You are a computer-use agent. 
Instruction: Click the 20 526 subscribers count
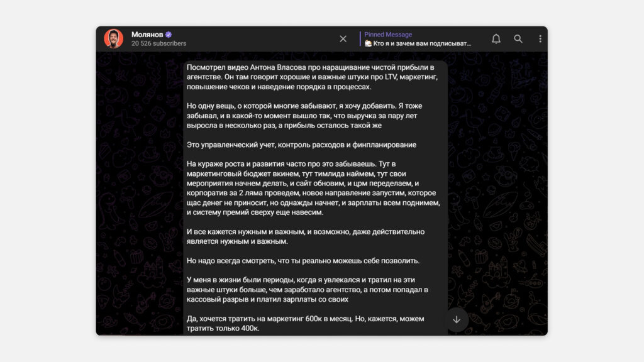(158, 43)
